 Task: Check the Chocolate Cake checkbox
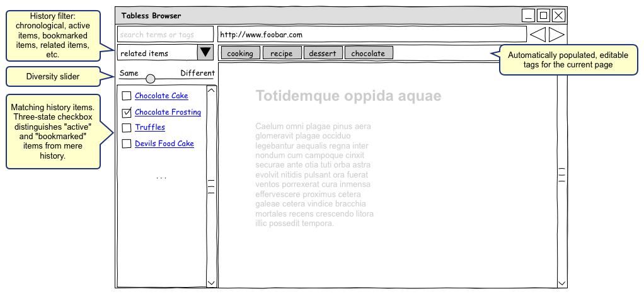127,96
